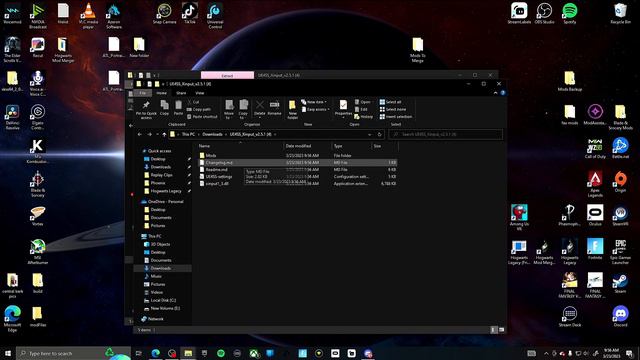
Task: Click the Copy button in the Clipboard group
Action: (x=164, y=108)
